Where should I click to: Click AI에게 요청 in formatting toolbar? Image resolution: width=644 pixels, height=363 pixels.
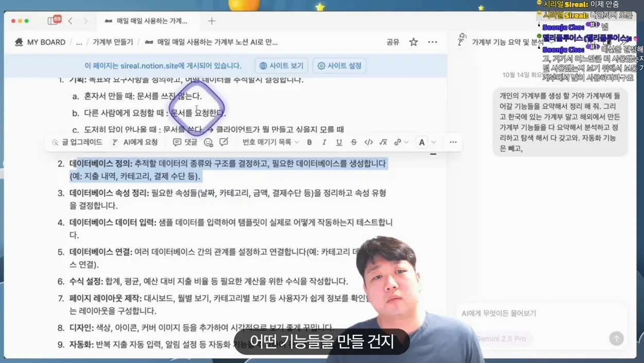pos(135,142)
